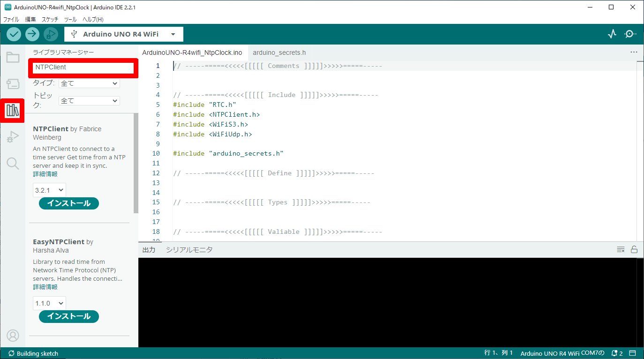Open the Debug panel in sidebar
This screenshot has height=359, width=644.
13,137
